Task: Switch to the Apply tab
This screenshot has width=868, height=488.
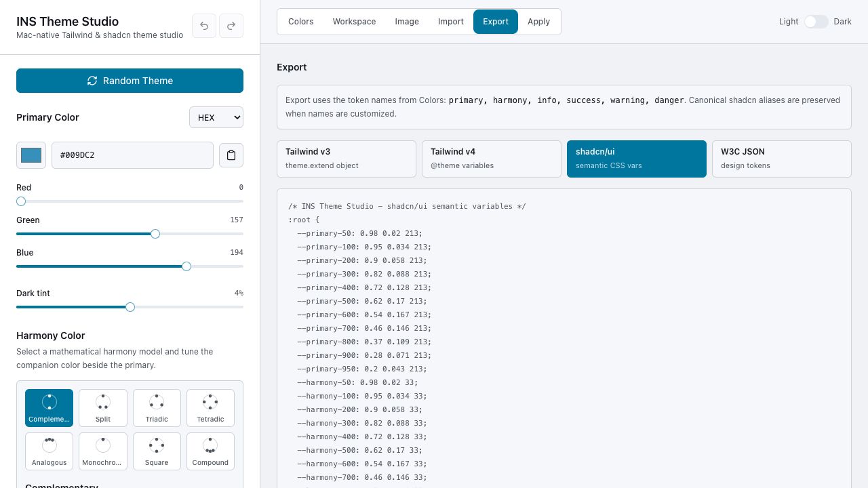Action: (539, 22)
